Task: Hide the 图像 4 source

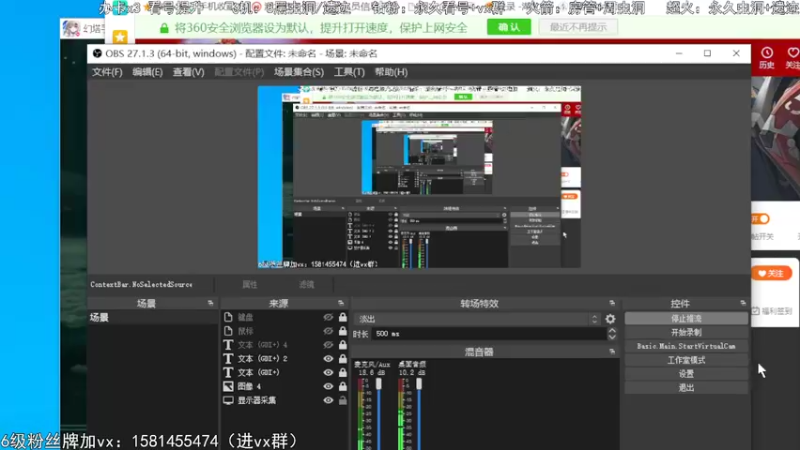Action: 328,386
